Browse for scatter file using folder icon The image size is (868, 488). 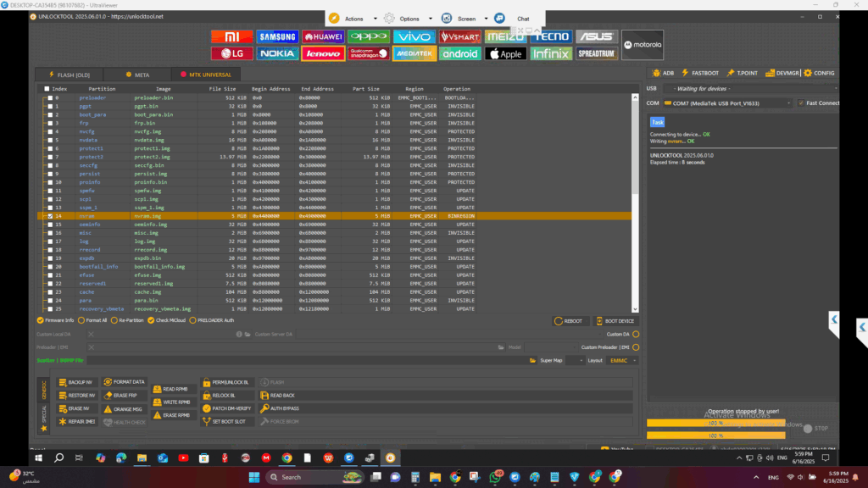click(x=532, y=360)
